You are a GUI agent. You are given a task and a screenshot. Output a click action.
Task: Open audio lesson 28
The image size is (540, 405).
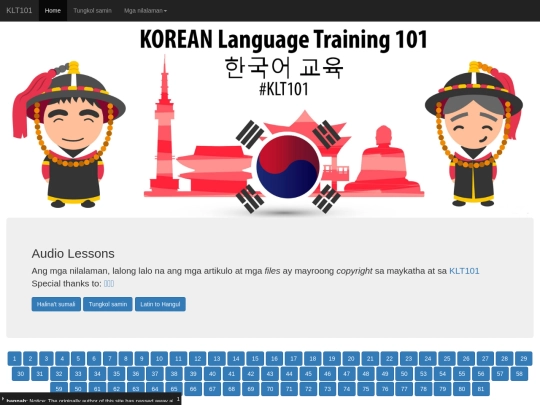tap(505, 359)
